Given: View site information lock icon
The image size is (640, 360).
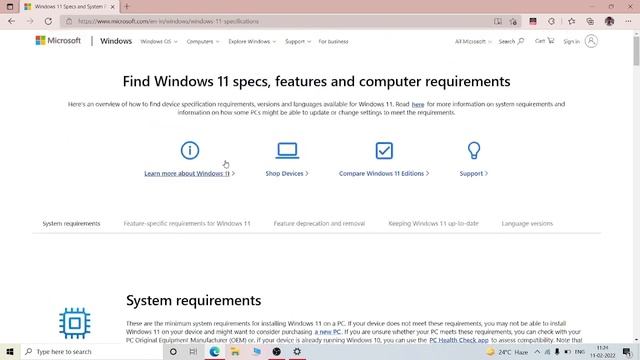Looking at the screenshot, I should pyautogui.click(x=69, y=21).
